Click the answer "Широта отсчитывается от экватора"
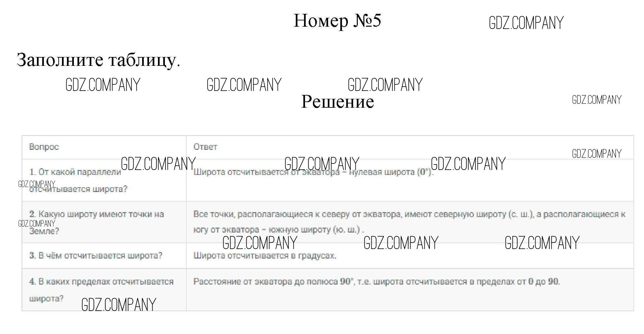 [x=251, y=172]
